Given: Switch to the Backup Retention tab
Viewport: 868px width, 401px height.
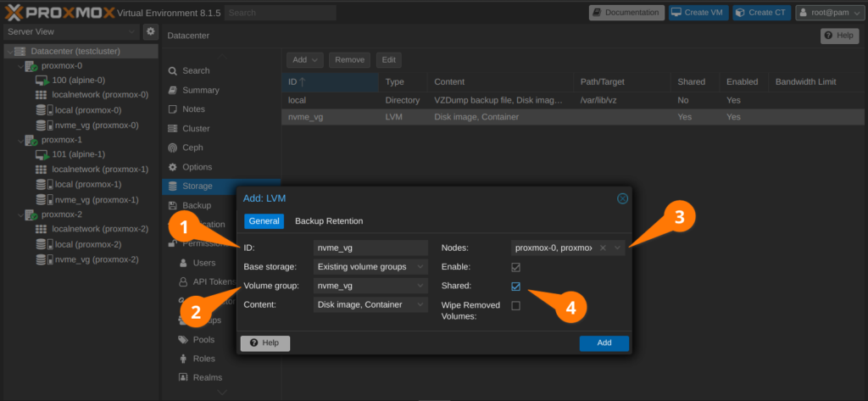Looking at the screenshot, I should (x=329, y=221).
